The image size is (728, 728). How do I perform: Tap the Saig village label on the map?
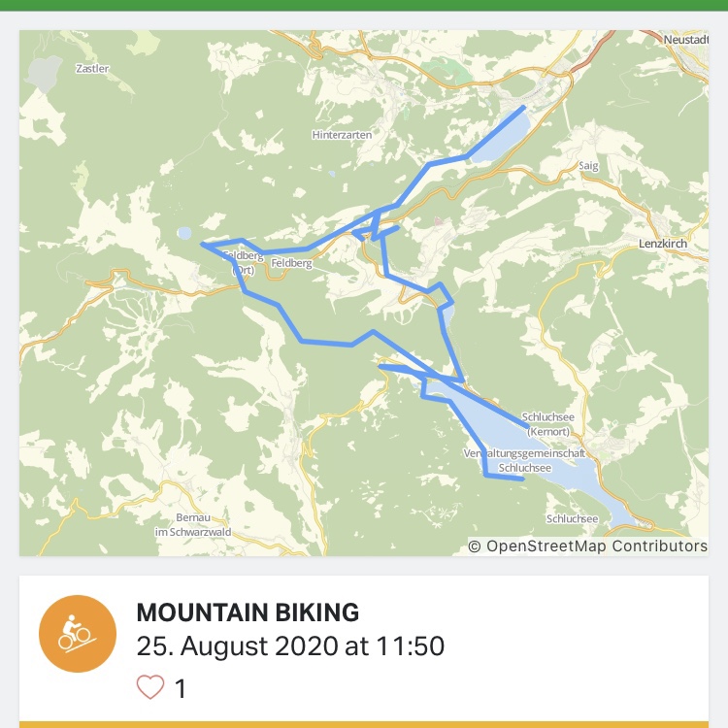(x=589, y=166)
